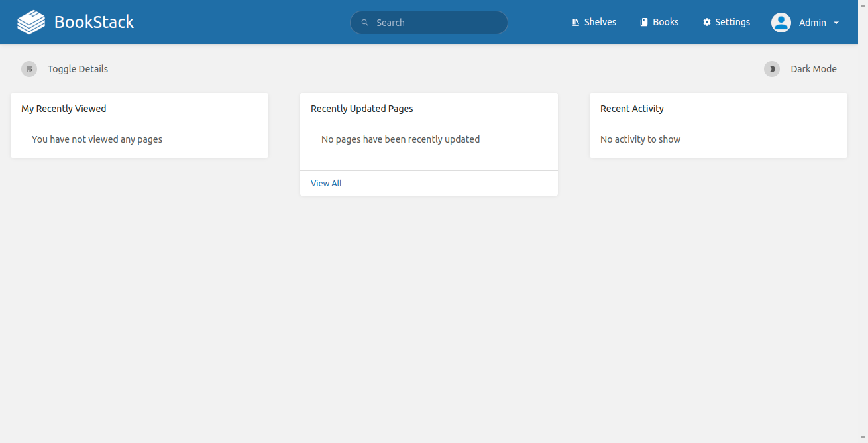Click the Books icon in header
This screenshot has width=868, height=443.
pyautogui.click(x=643, y=23)
